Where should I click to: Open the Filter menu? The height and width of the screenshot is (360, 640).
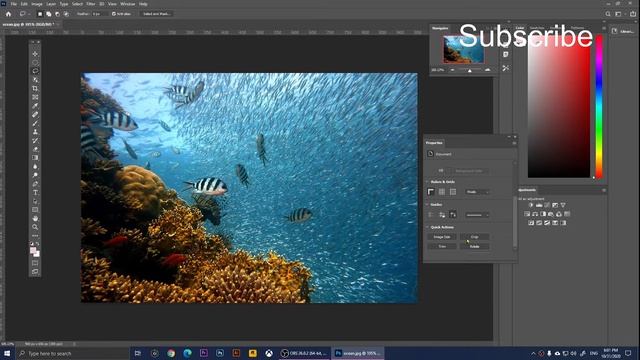(91, 4)
